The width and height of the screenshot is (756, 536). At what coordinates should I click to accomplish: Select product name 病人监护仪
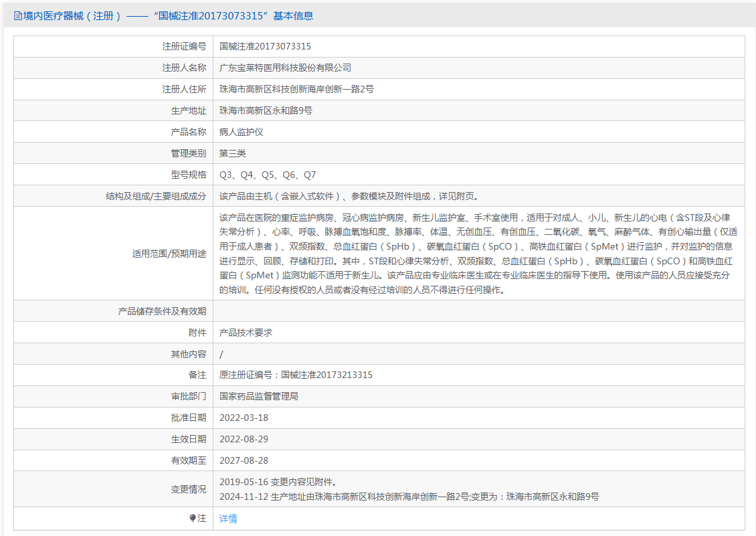click(241, 132)
